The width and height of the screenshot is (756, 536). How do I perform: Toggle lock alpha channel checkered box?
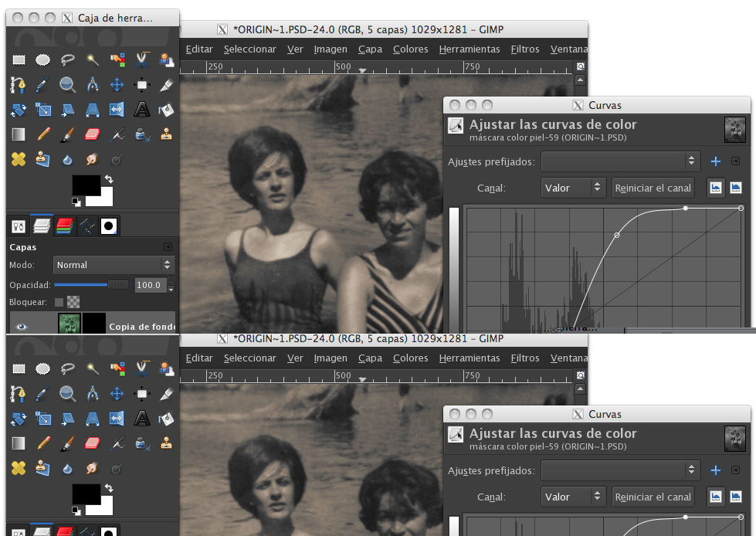73,302
